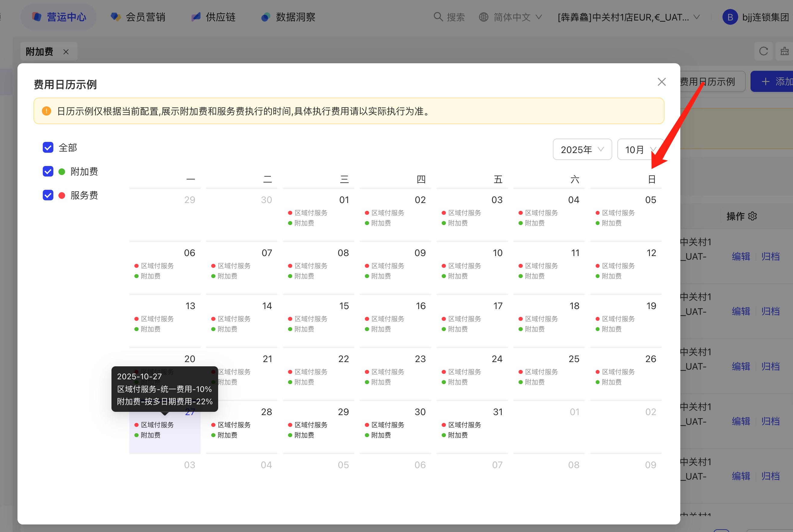Close the 费用日历示例 dialog
The width and height of the screenshot is (793, 532).
click(x=661, y=82)
